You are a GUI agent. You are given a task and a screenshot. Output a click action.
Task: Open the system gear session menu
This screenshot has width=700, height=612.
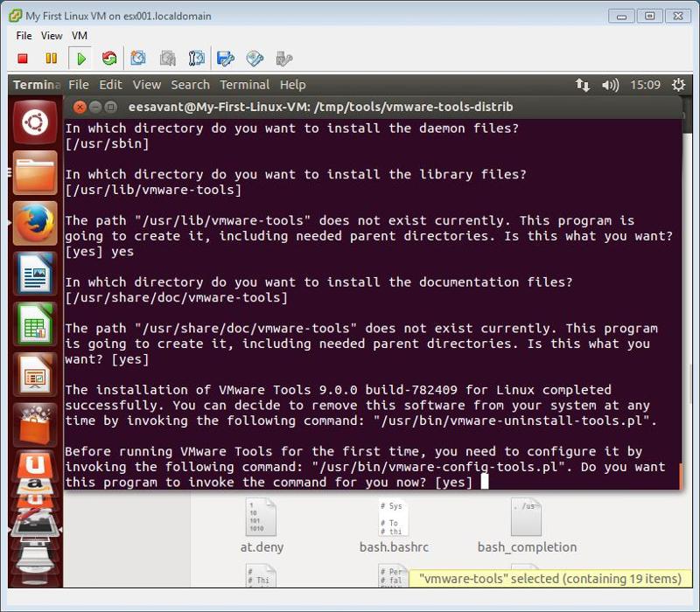pyautogui.click(x=679, y=85)
